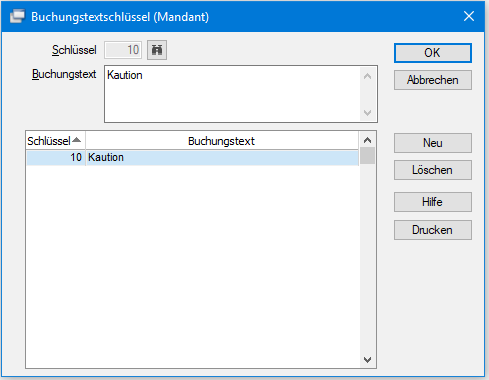Create a new entry with Neu
The height and width of the screenshot is (380, 489).
click(x=433, y=143)
